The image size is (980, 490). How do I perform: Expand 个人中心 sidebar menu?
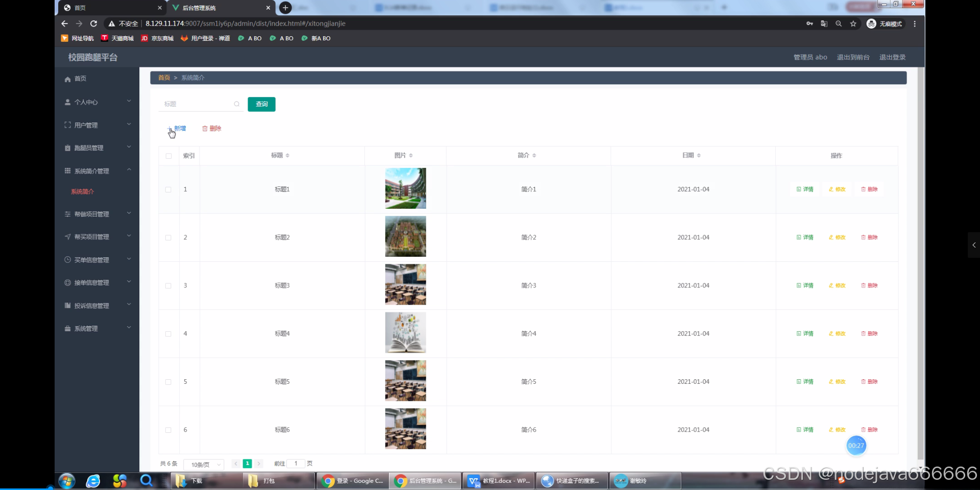[97, 102]
